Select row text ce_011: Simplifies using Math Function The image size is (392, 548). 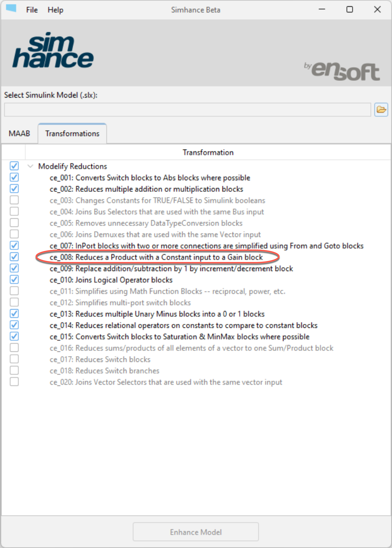coord(167,291)
